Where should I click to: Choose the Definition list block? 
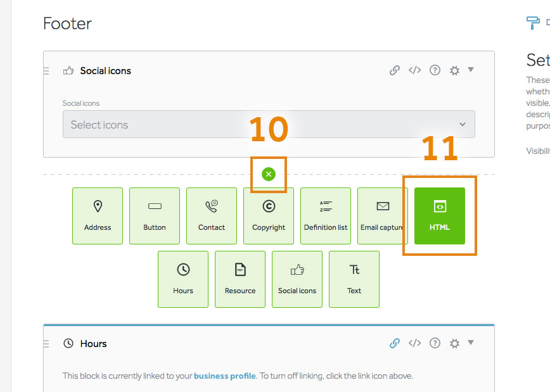pyautogui.click(x=326, y=216)
